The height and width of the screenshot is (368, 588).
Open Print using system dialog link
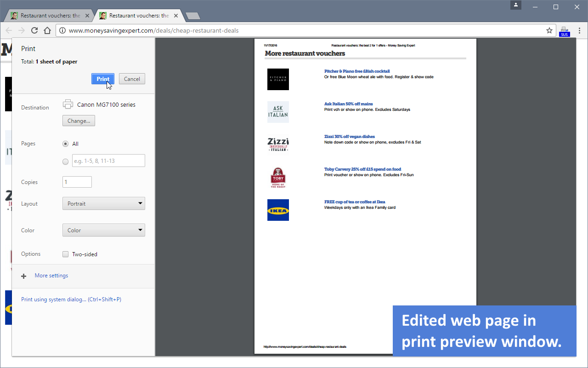click(x=71, y=299)
